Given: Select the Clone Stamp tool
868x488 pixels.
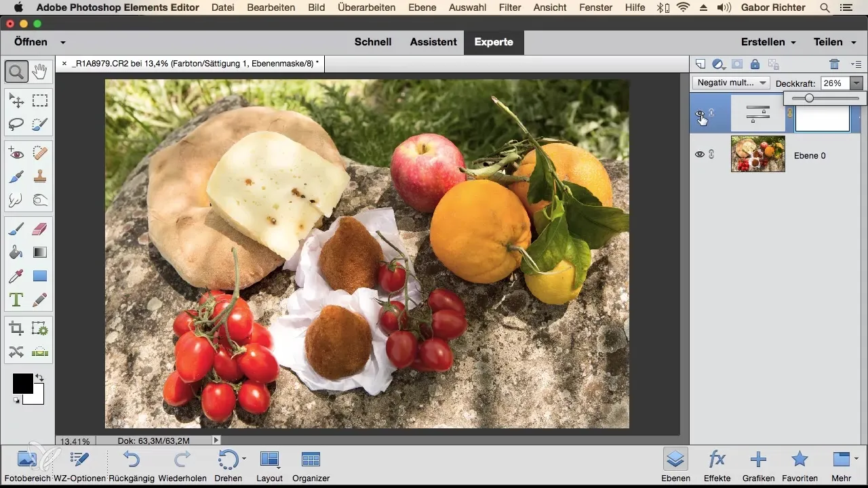Looking at the screenshot, I should tap(39, 177).
